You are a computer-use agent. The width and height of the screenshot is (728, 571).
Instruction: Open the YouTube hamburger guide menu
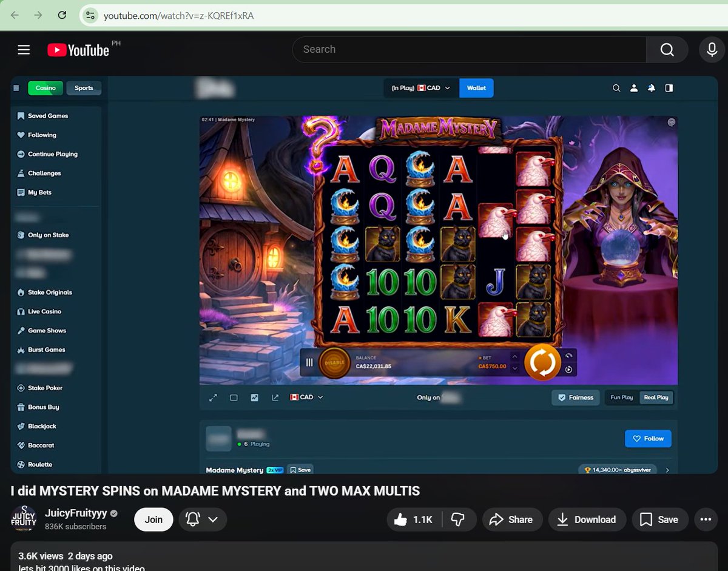coord(24,50)
